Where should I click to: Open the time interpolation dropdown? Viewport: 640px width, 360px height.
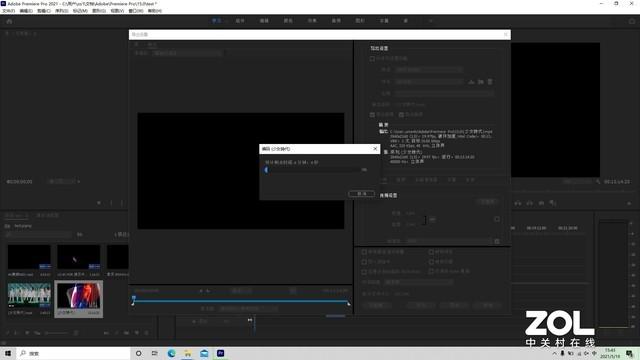click(419, 282)
